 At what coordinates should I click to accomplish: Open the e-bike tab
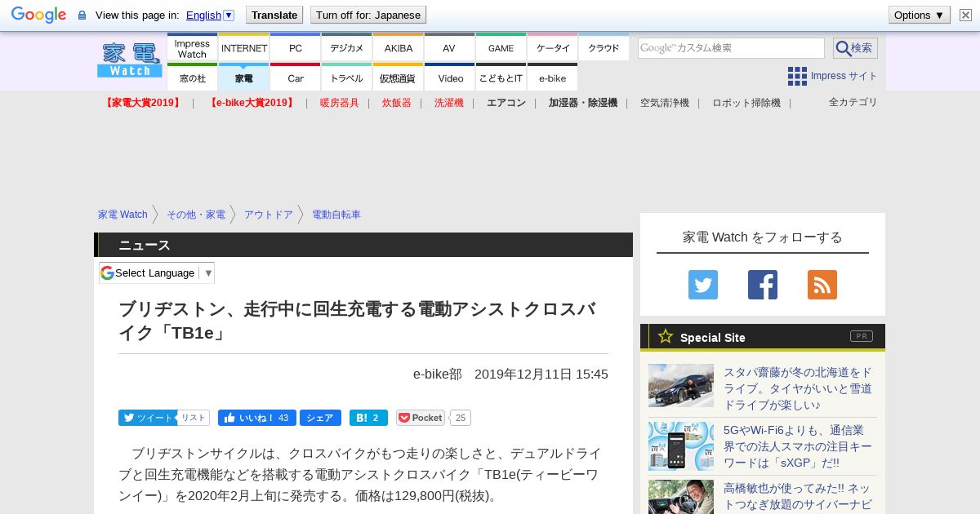tap(553, 78)
